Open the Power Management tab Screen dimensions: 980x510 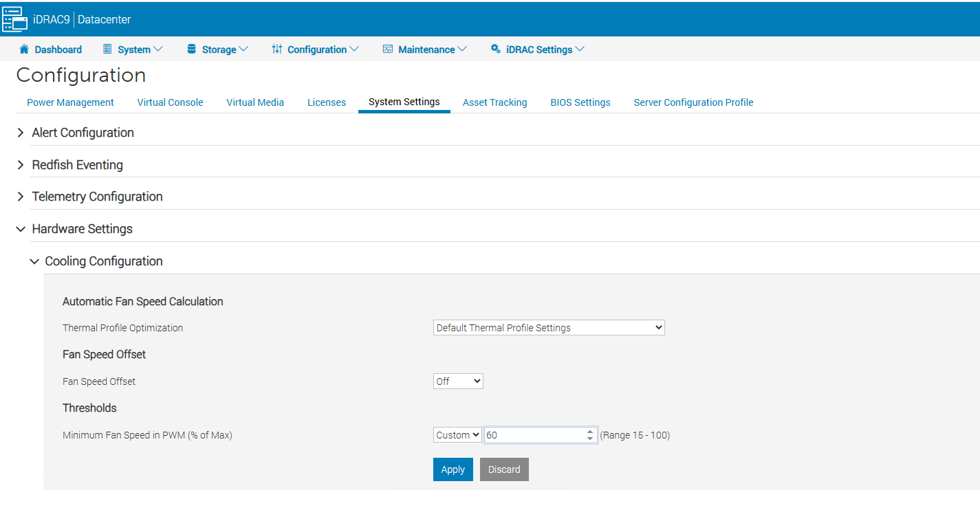click(70, 102)
